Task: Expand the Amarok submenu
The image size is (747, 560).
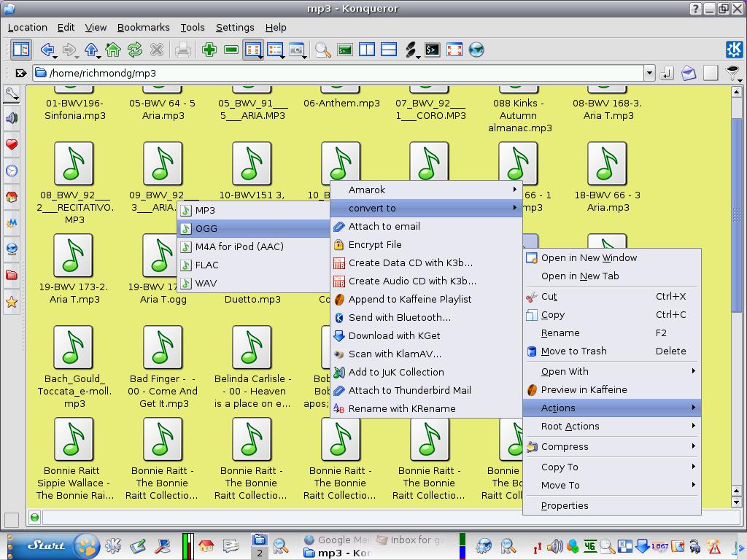Action: coord(426,190)
